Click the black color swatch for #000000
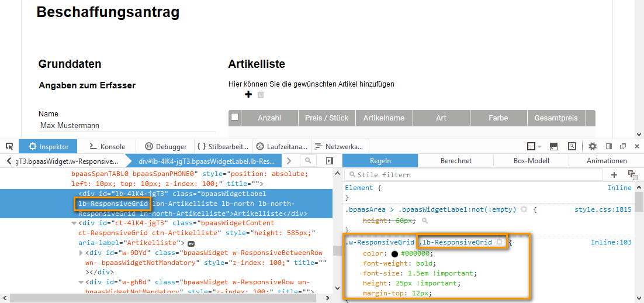 point(394,254)
